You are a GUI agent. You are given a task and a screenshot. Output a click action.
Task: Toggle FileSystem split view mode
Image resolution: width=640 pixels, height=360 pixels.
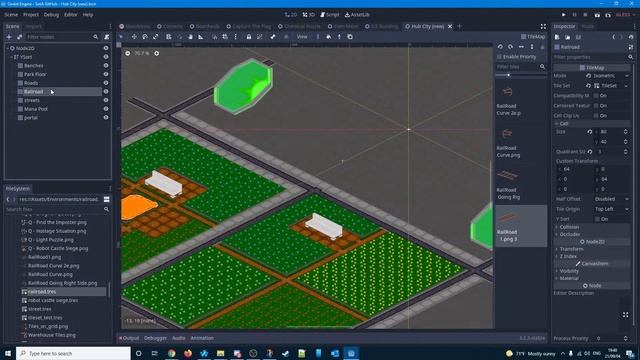pyautogui.click(x=107, y=199)
